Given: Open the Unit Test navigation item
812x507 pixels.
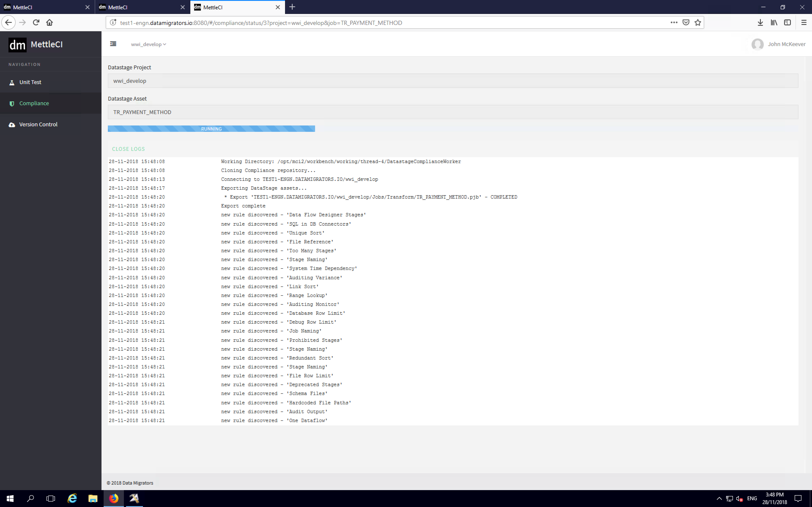Looking at the screenshot, I should pyautogui.click(x=30, y=82).
